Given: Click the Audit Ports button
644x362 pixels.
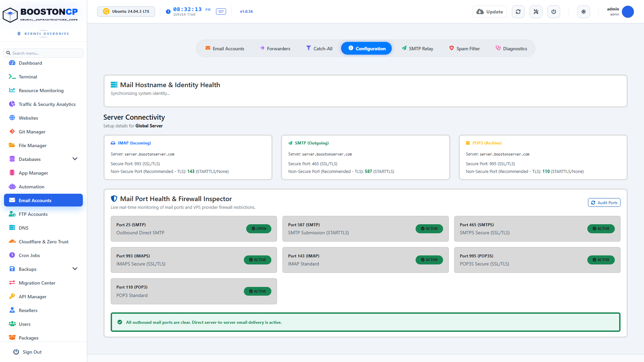Looking at the screenshot, I should coord(604,202).
